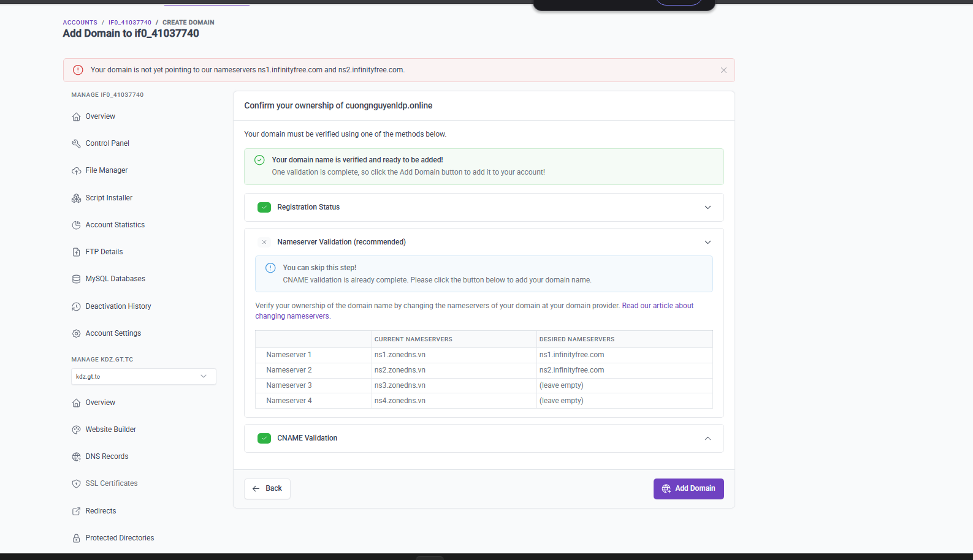Click the Deactivation History clock icon
Screen dimensions: 973x560
tap(76, 306)
